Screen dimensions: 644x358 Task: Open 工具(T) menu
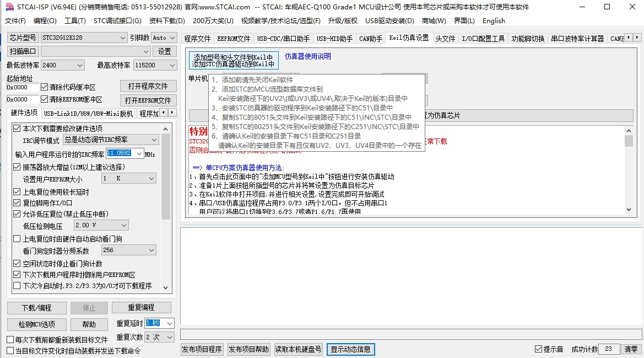(75, 20)
